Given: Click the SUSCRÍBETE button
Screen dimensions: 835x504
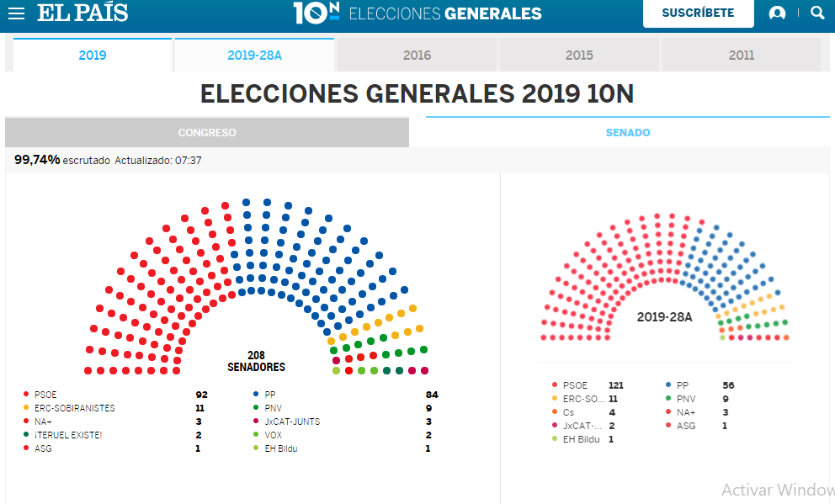Looking at the screenshot, I should click(x=698, y=13).
